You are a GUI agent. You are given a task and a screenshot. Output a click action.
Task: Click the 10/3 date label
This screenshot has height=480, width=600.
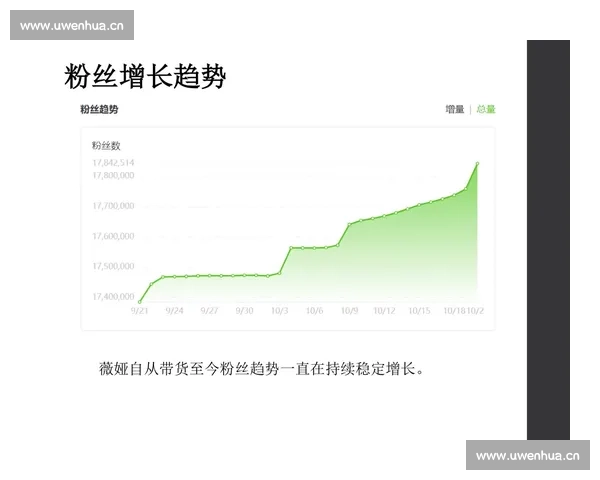coord(280,310)
